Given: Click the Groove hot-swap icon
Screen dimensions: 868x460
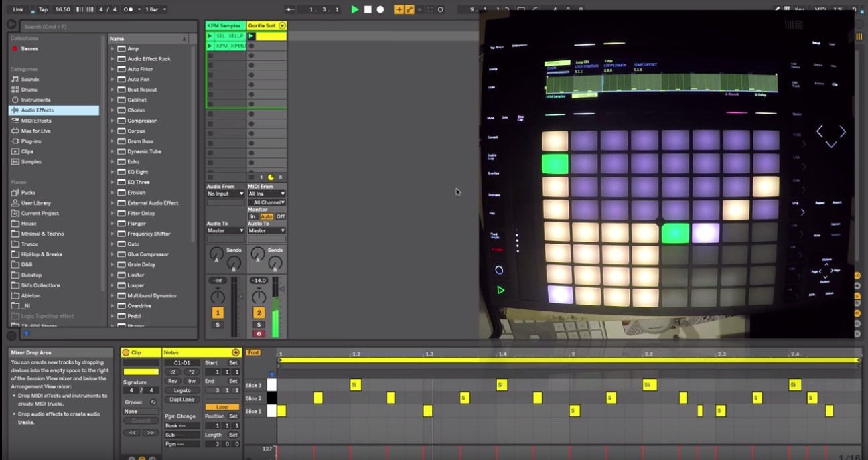Looking at the screenshot, I should click(153, 402).
